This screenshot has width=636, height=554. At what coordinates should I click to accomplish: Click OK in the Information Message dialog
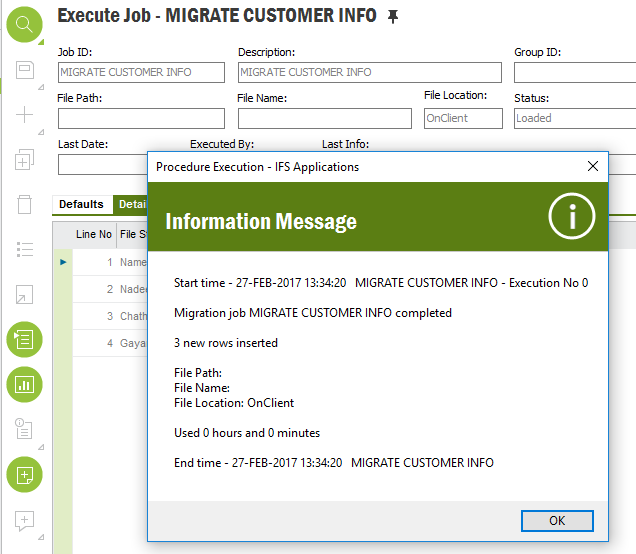pyautogui.click(x=557, y=521)
